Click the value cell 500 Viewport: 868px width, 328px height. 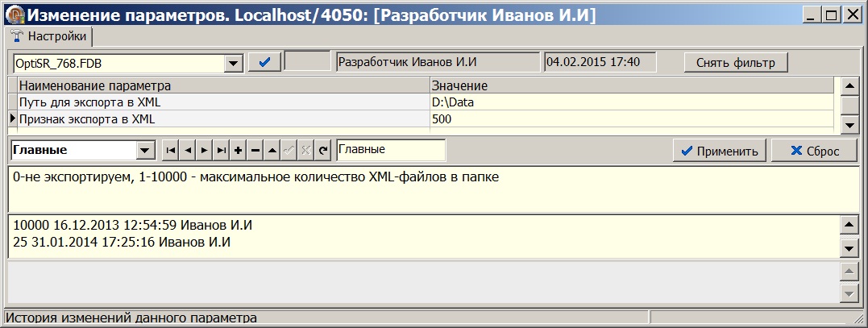[x=632, y=118]
